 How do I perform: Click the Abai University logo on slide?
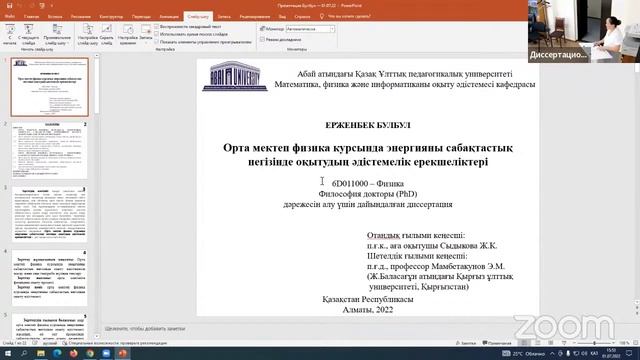[x=235, y=76]
